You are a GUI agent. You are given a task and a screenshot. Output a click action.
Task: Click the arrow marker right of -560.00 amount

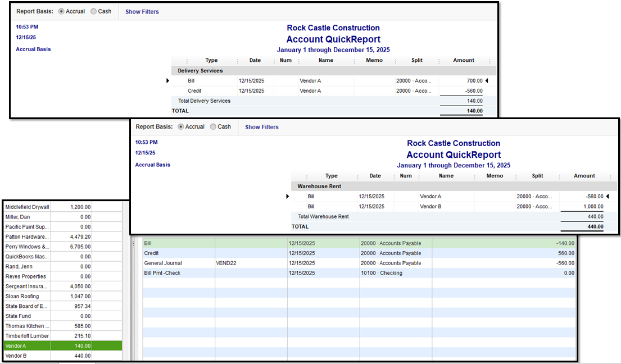[x=606, y=197]
